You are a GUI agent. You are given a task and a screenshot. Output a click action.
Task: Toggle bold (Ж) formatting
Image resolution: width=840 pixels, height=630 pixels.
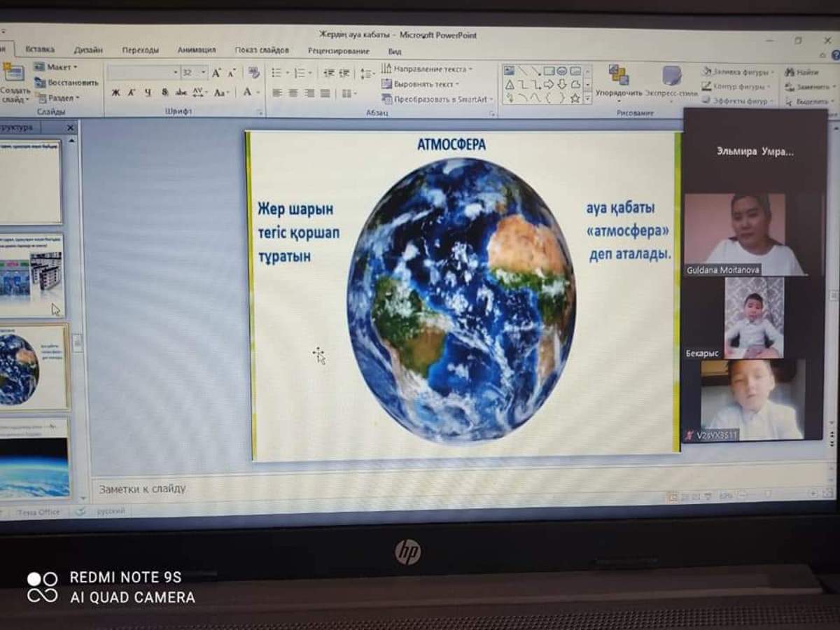coord(115,92)
